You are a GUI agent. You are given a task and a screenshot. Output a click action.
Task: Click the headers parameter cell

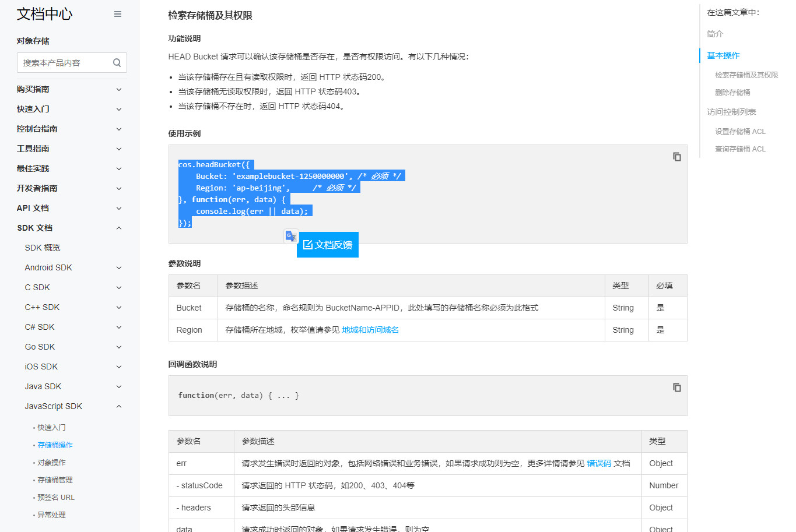click(x=201, y=508)
